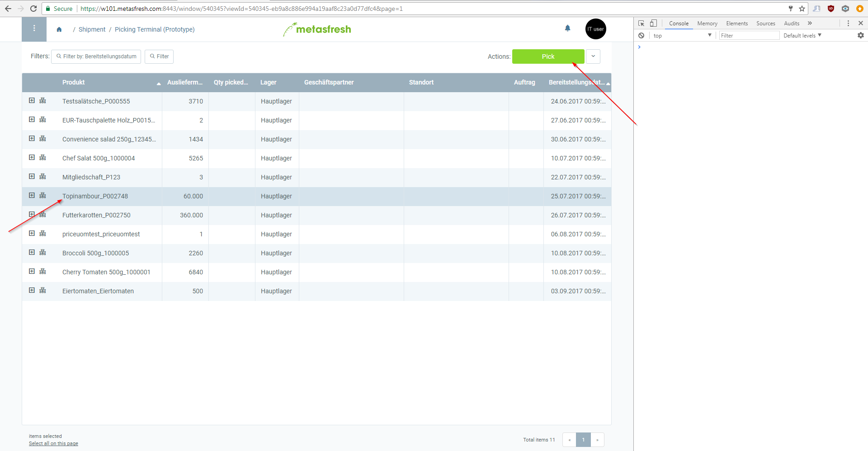Open Filter by Bereitstellungsdatum
Image resolution: width=868 pixels, height=451 pixels.
[x=96, y=56]
